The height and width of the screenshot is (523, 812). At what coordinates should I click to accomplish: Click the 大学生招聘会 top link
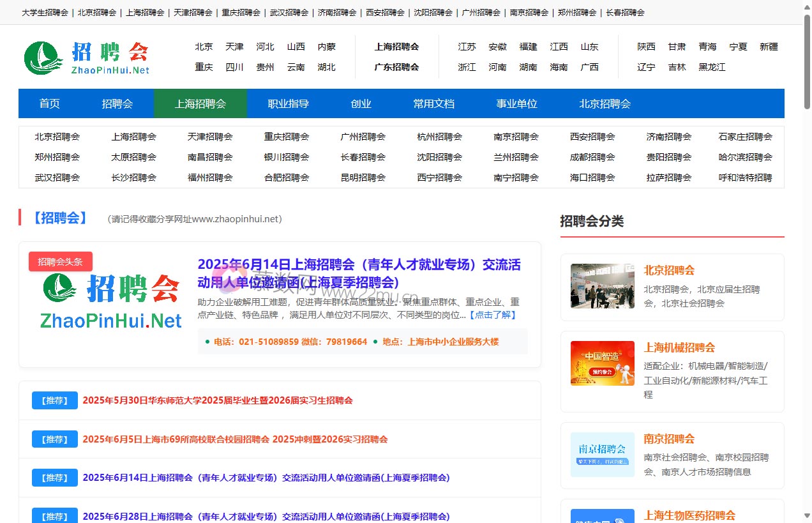tap(44, 12)
